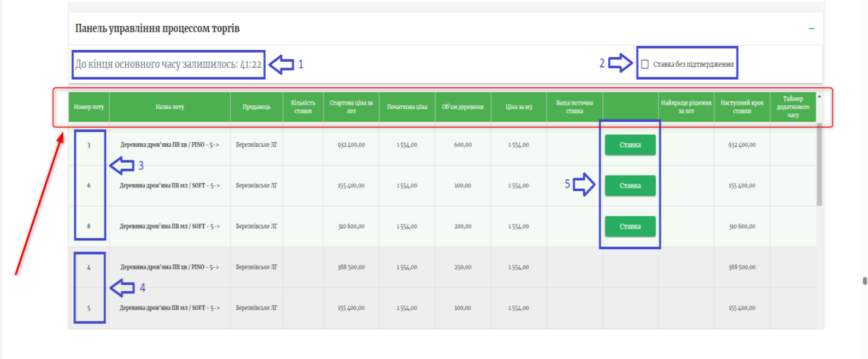Screen dimensions: 868x359
Task: Click the page scrollbar handle at right edge
Action: click(x=864, y=281)
